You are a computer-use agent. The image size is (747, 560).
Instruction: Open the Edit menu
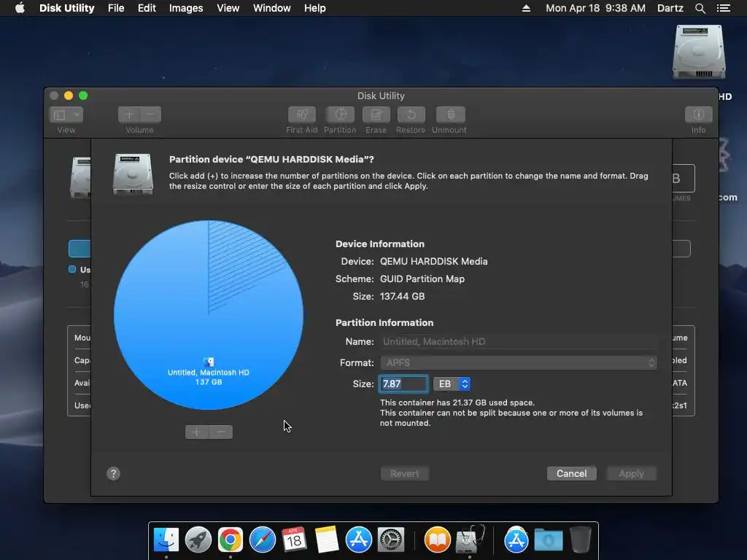(x=147, y=8)
